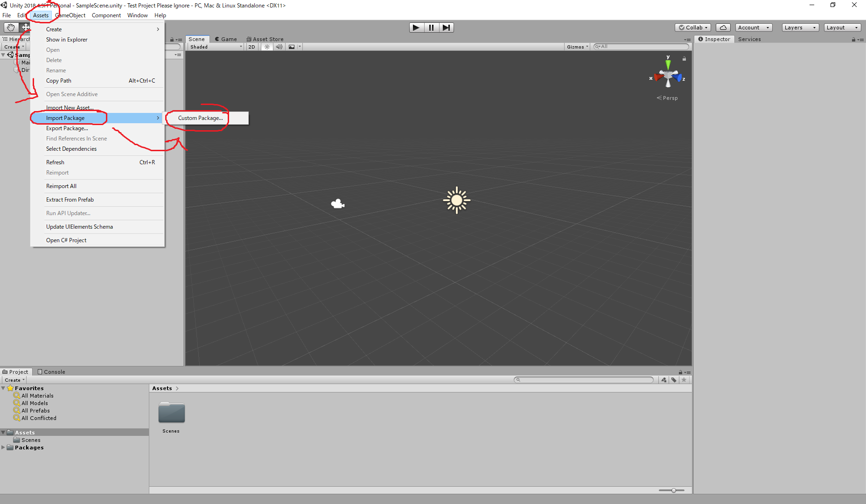Mute scene audio in the Scene toolbar
This screenshot has width=866, height=504.
tap(279, 46)
